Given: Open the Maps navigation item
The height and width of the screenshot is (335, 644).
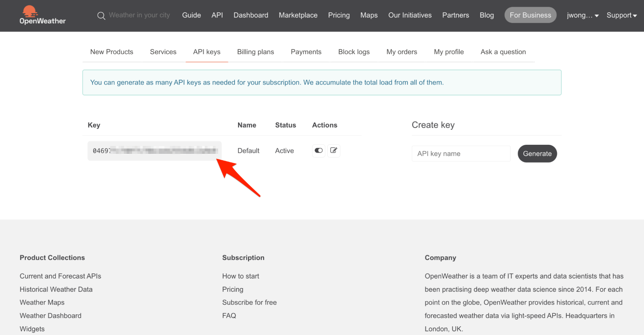Looking at the screenshot, I should 369,15.
